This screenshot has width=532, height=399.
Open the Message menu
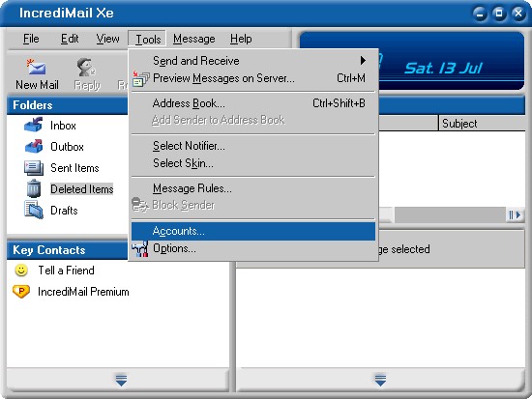pyautogui.click(x=194, y=39)
